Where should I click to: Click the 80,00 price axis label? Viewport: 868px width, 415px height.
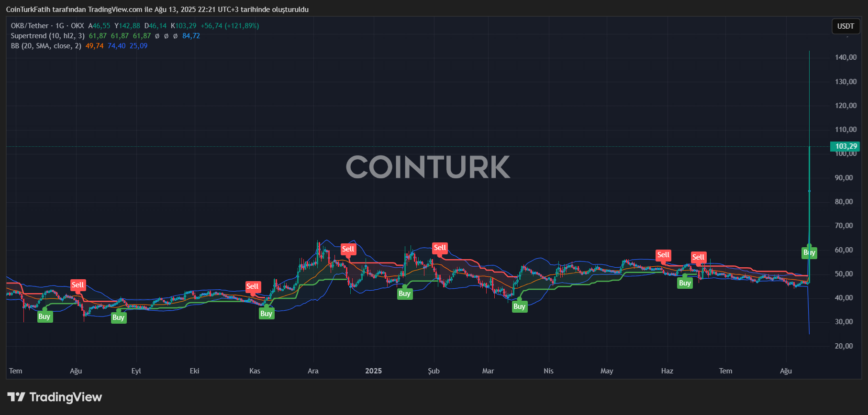tap(844, 202)
